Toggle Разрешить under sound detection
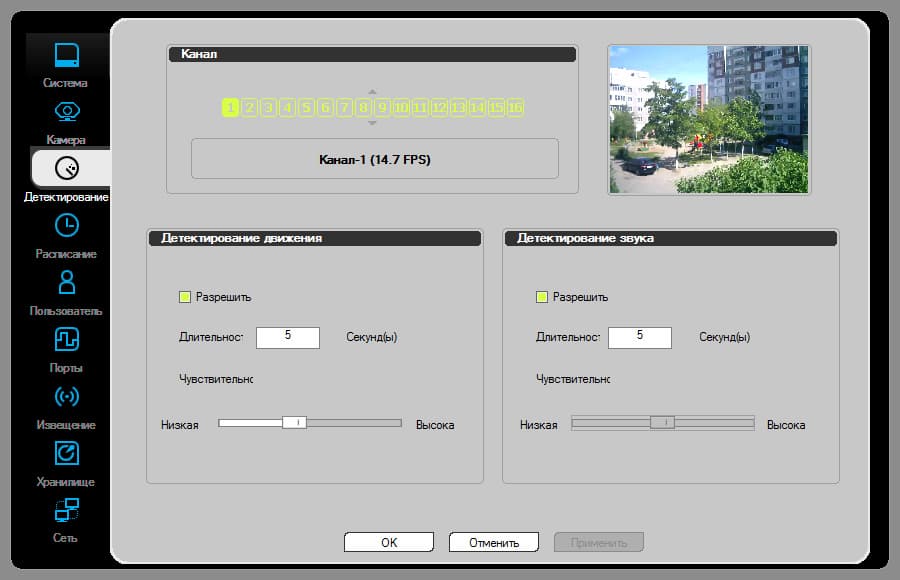900x580 pixels. pyautogui.click(x=541, y=297)
